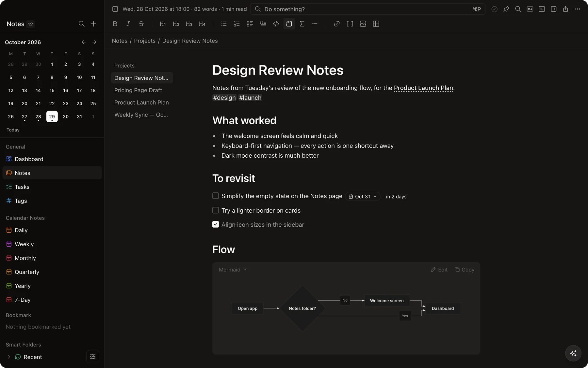Apply the H2 heading style
This screenshot has height=368, width=588.
point(176,24)
